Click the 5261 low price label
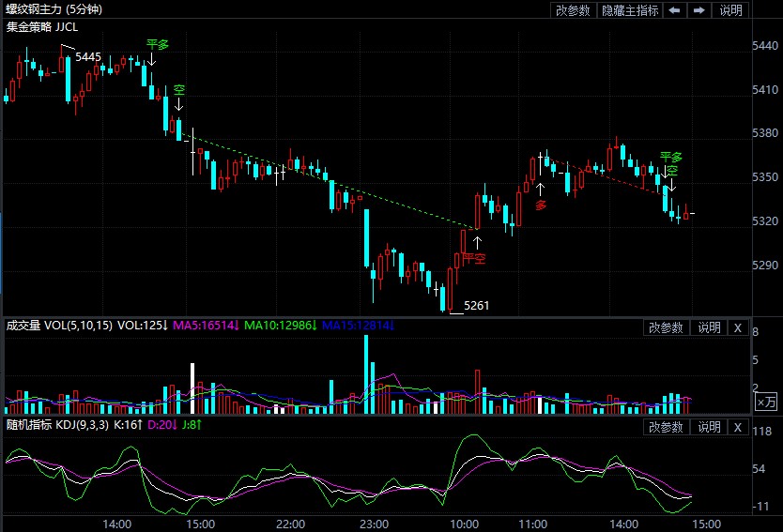Screen dimensions: 783x532 pyautogui.click(x=477, y=306)
